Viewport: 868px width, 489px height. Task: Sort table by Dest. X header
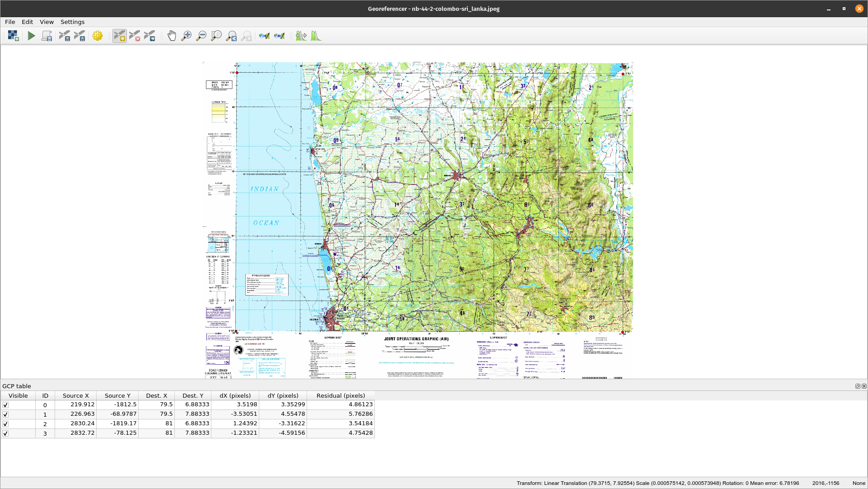pyautogui.click(x=156, y=395)
